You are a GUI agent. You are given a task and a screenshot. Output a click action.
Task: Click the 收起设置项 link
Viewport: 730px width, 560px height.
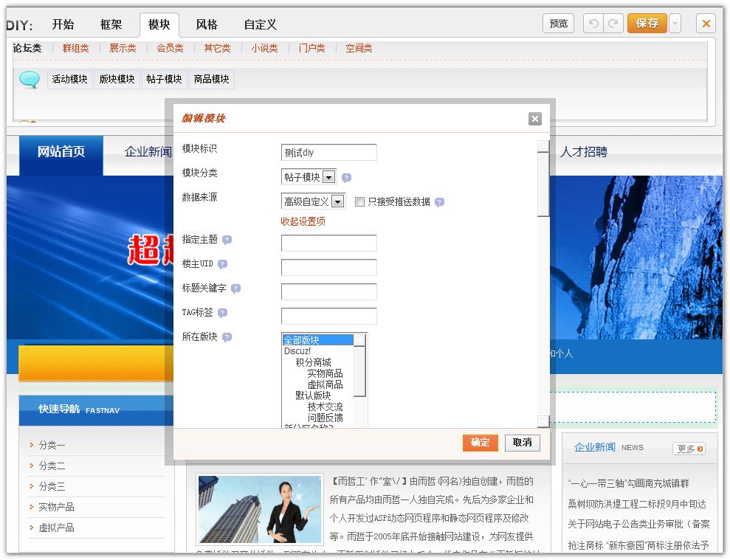click(303, 221)
